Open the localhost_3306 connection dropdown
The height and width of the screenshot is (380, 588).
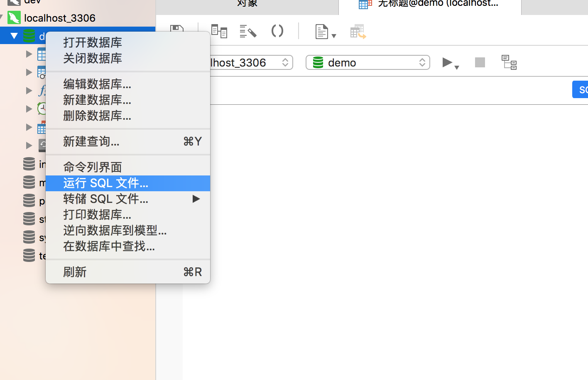[251, 62]
